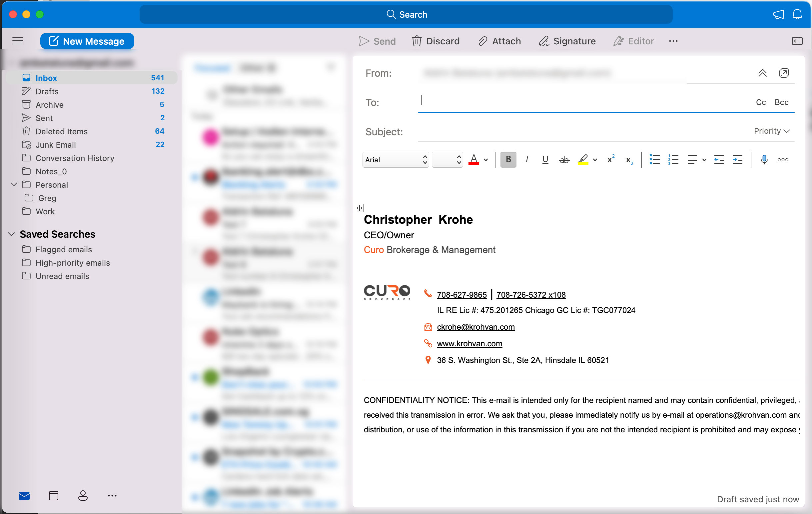This screenshot has width=812, height=514.
Task: Collapse the Saved Searches section
Action: (11, 234)
